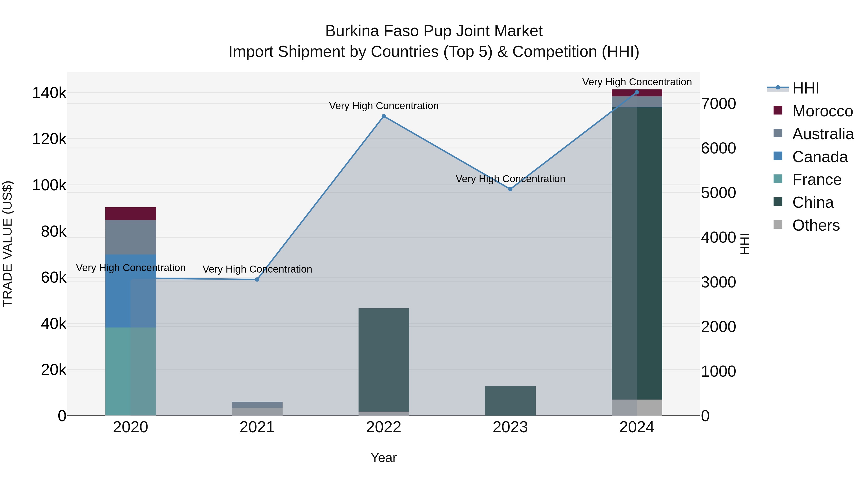The height and width of the screenshot is (488, 868).
Task: Click the 7000 HHI axis tick
Action: [x=719, y=104]
